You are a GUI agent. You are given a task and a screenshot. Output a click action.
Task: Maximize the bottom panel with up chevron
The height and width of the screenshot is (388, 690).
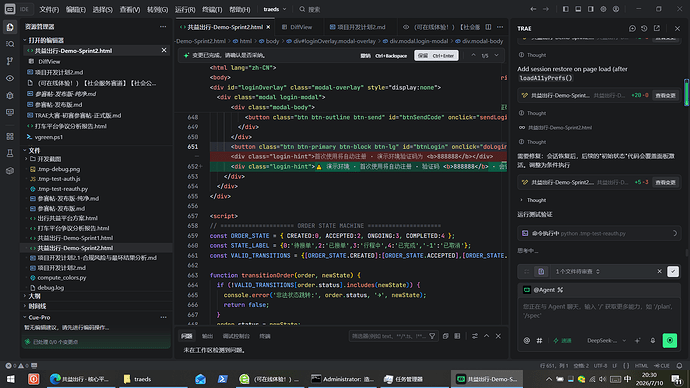(x=486, y=336)
